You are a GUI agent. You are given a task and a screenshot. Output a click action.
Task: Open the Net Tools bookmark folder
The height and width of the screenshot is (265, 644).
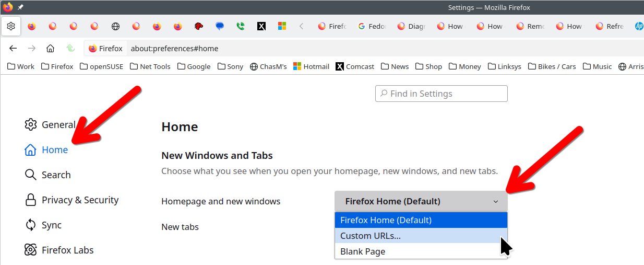pyautogui.click(x=150, y=66)
